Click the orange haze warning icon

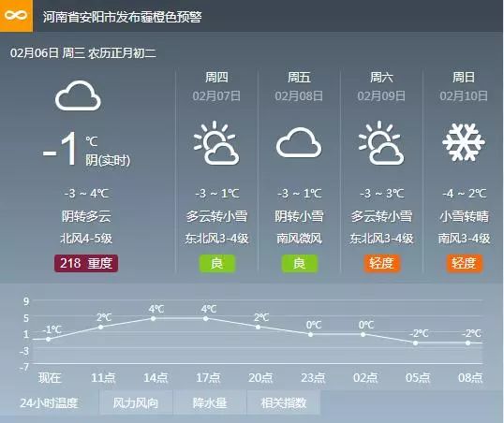[16, 16]
